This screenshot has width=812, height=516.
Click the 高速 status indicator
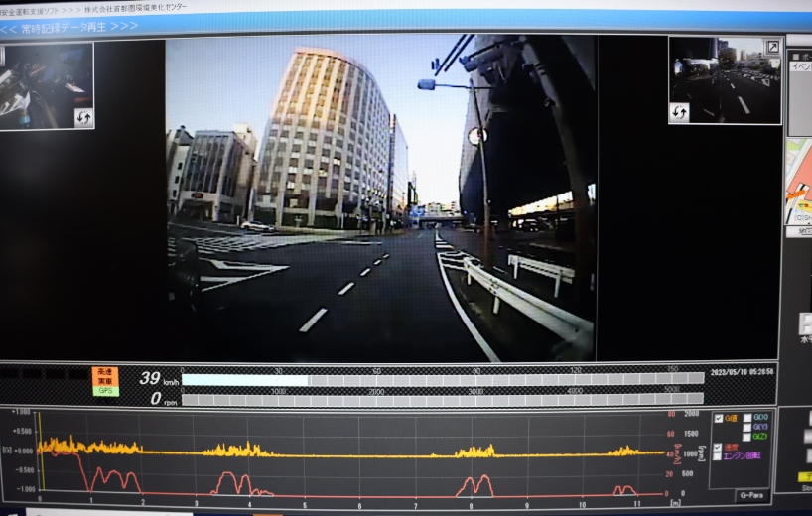click(104, 371)
